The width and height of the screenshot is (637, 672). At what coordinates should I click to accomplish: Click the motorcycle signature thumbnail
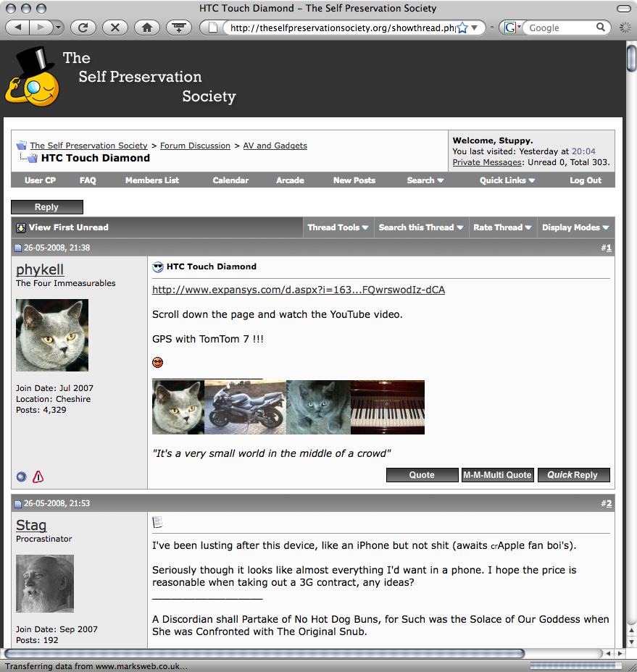(245, 407)
